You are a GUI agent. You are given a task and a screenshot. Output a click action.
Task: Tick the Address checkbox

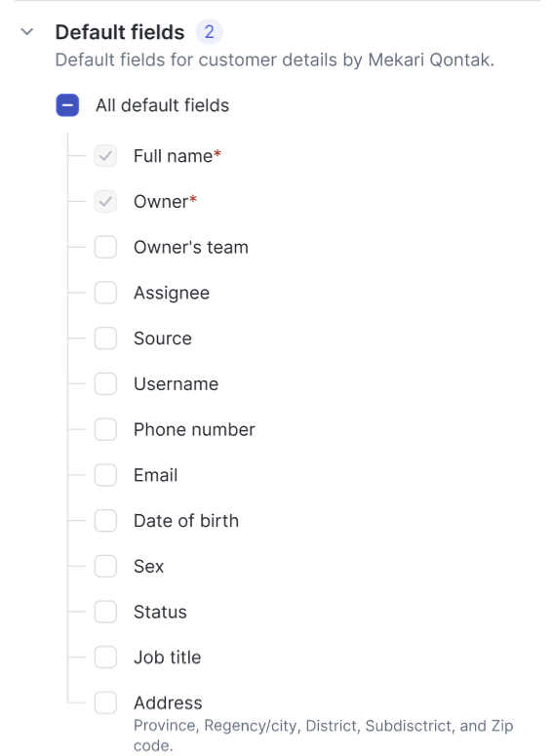pyautogui.click(x=105, y=702)
